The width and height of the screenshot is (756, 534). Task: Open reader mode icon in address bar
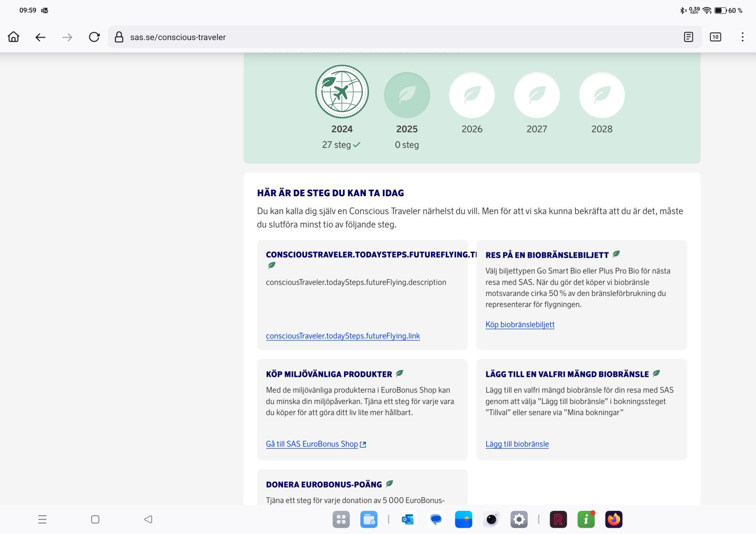[688, 37]
